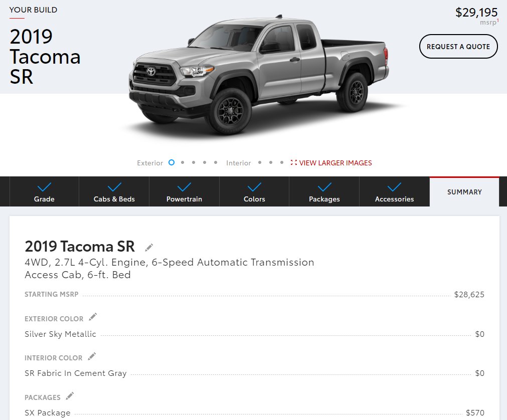Click the Packages edit pencil icon

pyautogui.click(x=70, y=396)
